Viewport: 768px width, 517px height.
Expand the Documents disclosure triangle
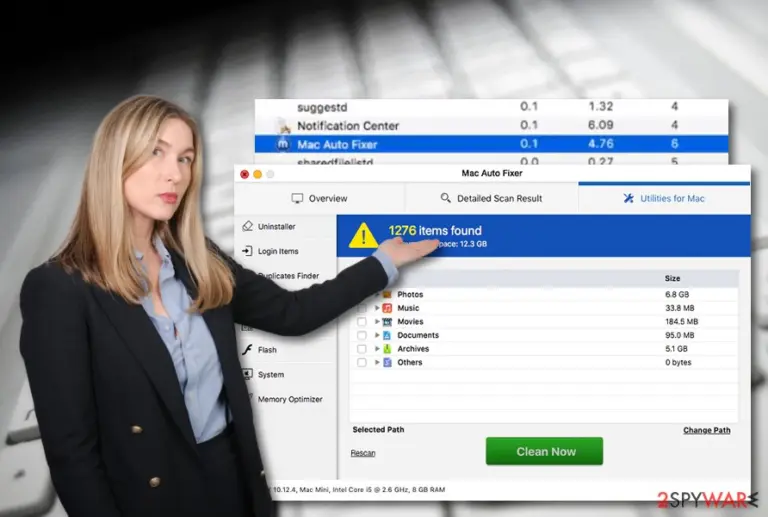377,335
